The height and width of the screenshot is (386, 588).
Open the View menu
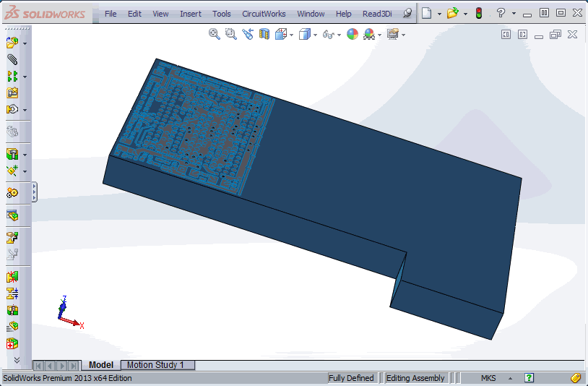click(x=160, y=14)
